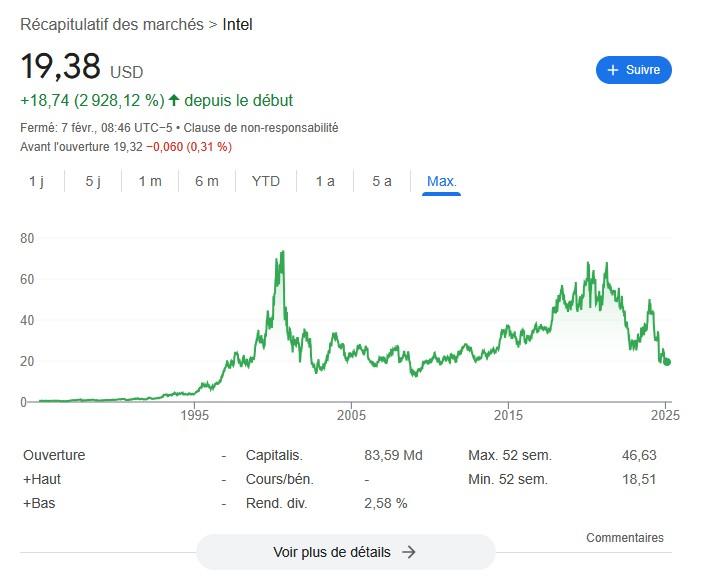Click the 19,38 USD price value
The height and width of the screenshot is (584, 719).
click(61, 67)
